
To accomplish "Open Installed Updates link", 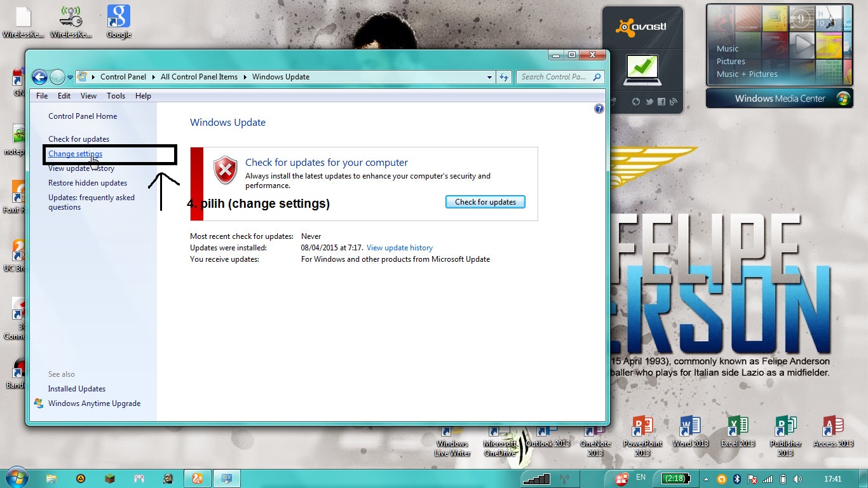I will [x=77, y=389].
